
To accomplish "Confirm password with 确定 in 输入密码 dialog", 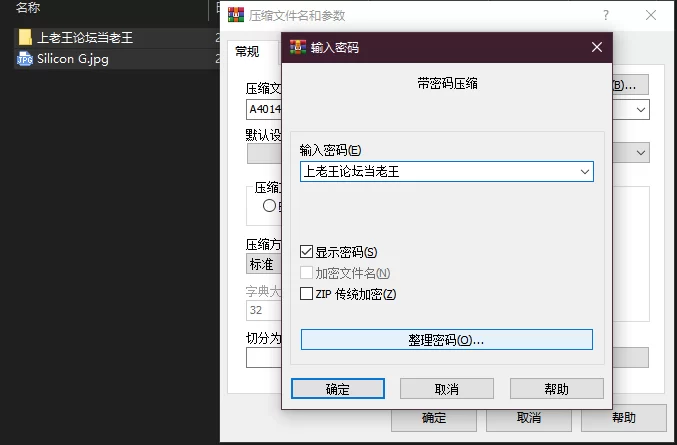I will [x=338, y=389].
